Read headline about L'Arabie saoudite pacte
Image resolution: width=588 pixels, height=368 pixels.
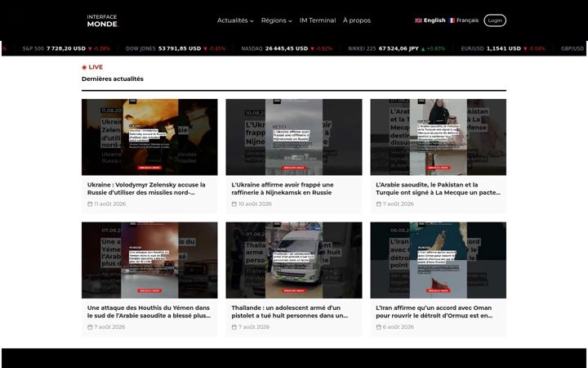[438, 189]
